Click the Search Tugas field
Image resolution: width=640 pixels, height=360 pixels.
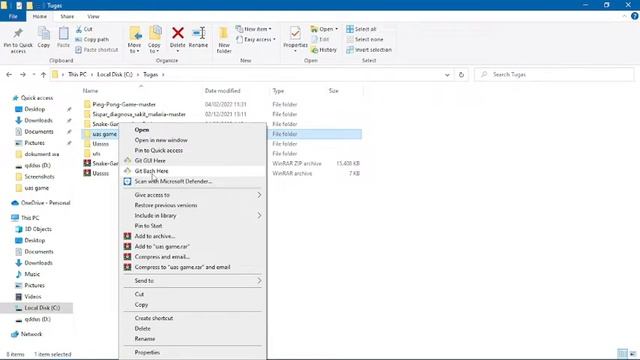click(x=554, y=75)
